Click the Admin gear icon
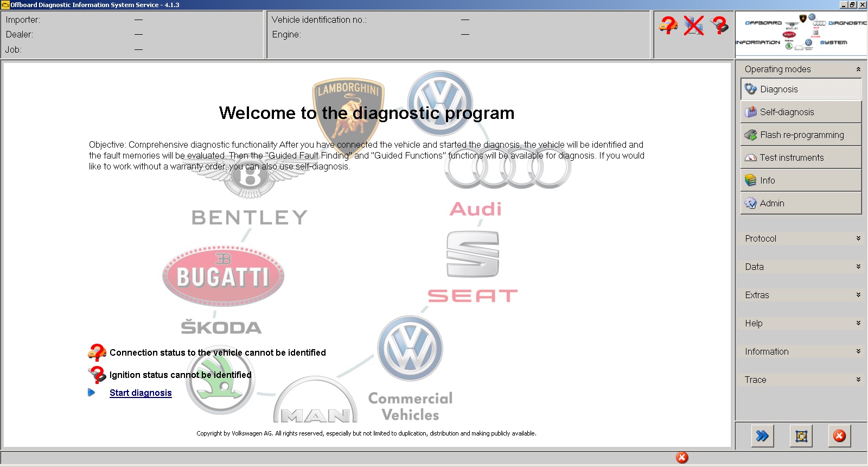This screenshot has height=467, width=868. pyautogui.click(x=751, y=203)
